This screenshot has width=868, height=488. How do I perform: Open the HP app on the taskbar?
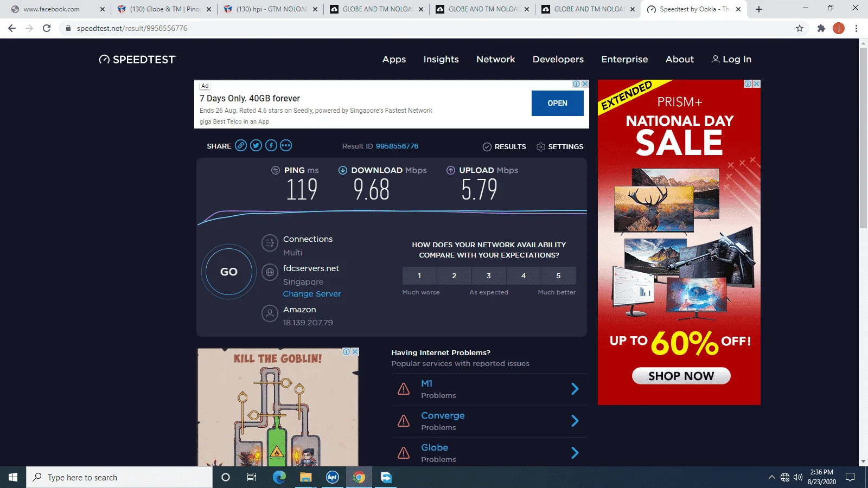[333, 477]
